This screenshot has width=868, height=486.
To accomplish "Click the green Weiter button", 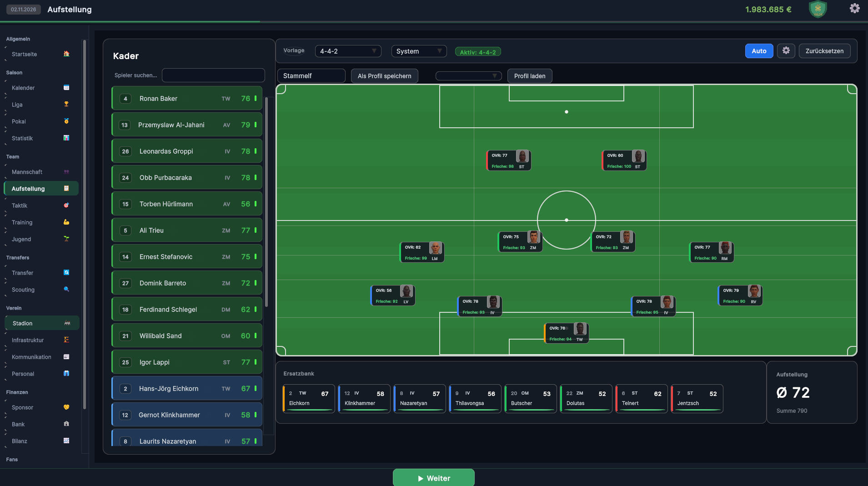I will [434, 478].
